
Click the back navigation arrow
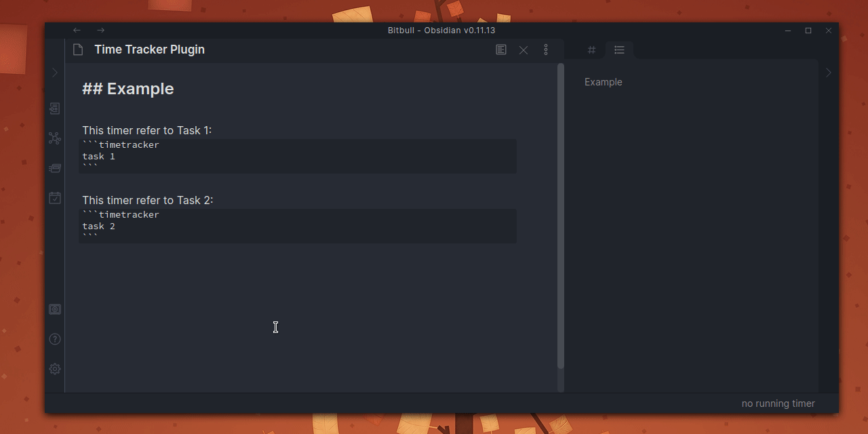pos(76,30)
